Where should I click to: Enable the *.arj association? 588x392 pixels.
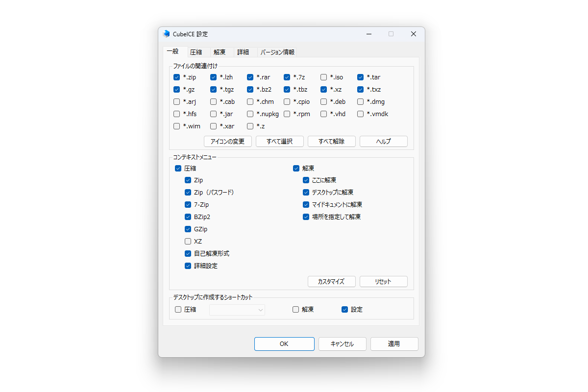coord(176,101)
